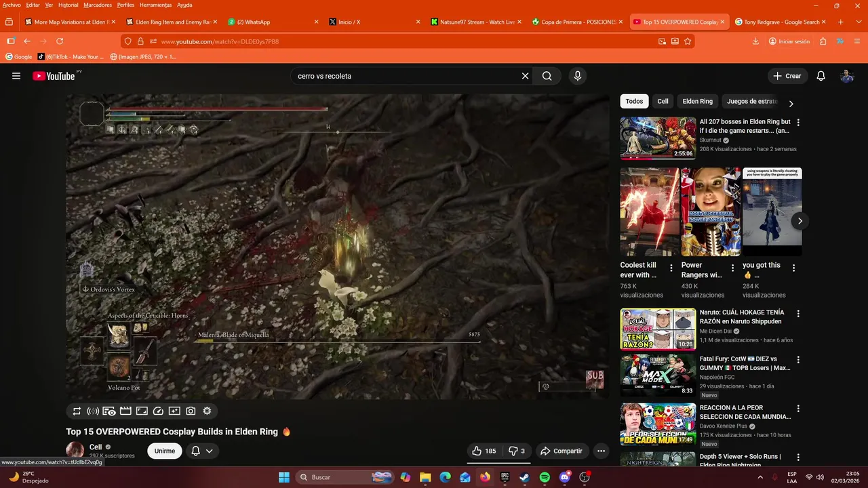
Task: Switch to the Tony Redgrave Google Search tab
Action: [780, 22]
